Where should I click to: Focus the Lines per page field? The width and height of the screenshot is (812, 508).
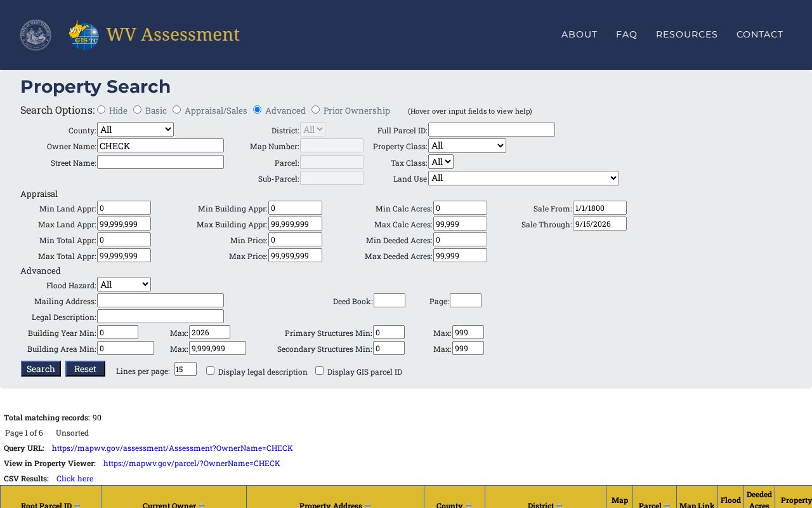(185, 369)
